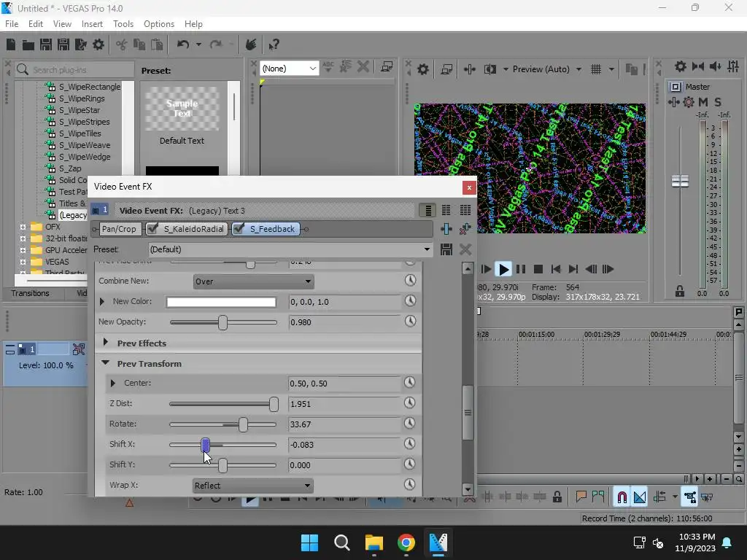
Task: Open Chrome from the Windows taskbar
Action: pyautogui.click(x=406, y=542)
